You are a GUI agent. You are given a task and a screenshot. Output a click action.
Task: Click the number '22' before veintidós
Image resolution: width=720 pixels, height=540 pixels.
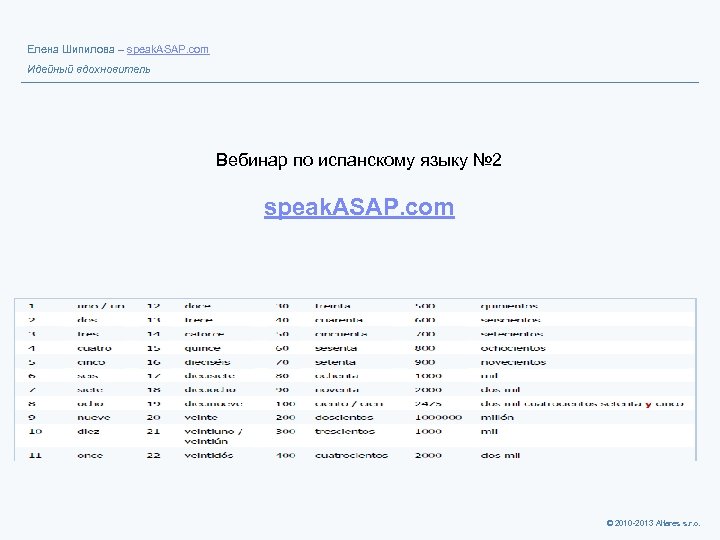coord(153,455)
